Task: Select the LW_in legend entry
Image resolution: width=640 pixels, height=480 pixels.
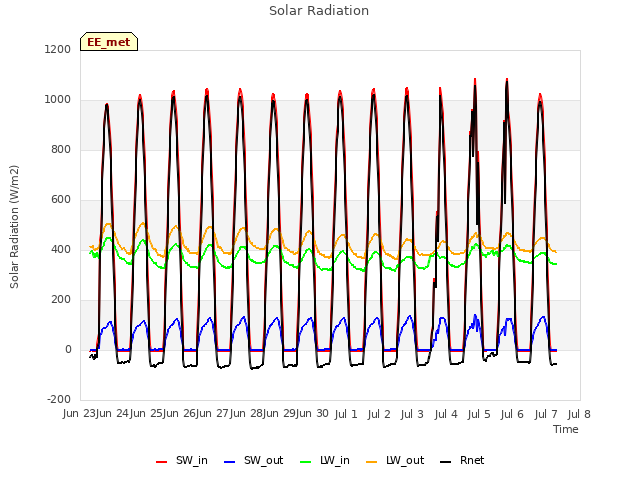Action: coord(325,460)
